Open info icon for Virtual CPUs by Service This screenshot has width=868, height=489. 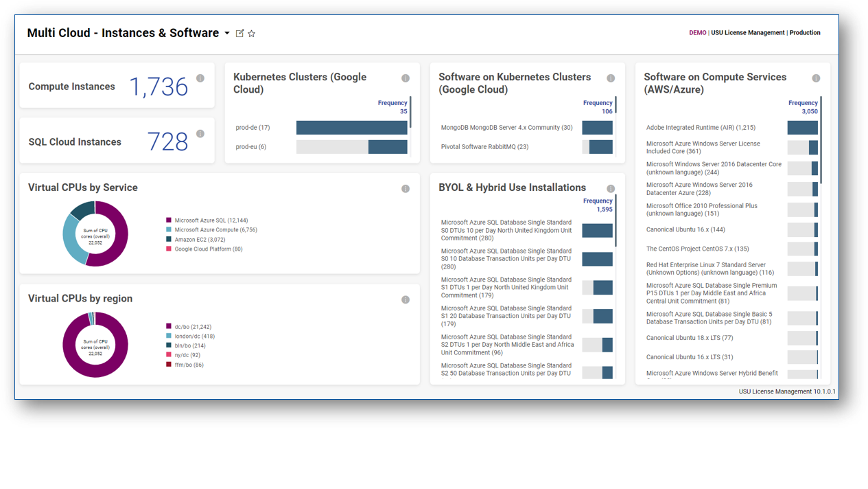[x=406, y=189]
